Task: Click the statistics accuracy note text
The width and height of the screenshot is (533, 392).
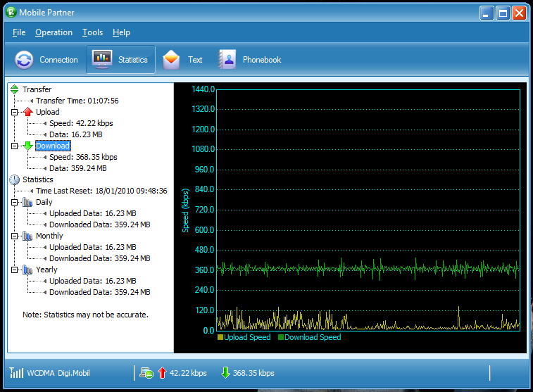Action: point(85,315)
